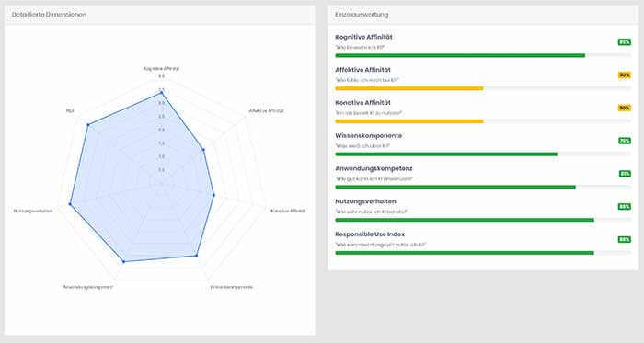Click the 4.0 radar scale tick label
644x343 pixels.
click(x=161, y=76)
